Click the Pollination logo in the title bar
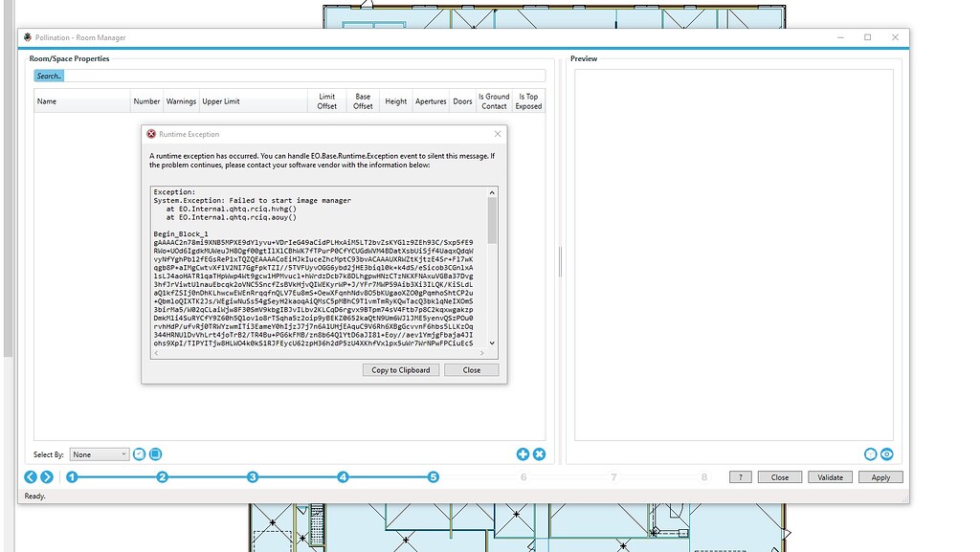Screen dimensions: 980x552 pos(26,36)
